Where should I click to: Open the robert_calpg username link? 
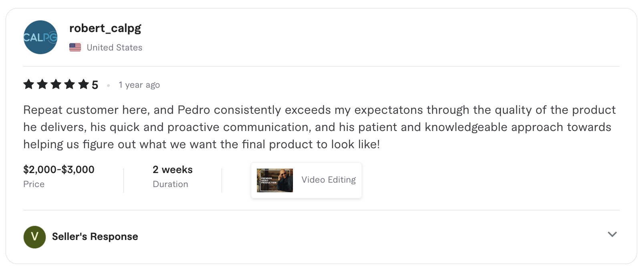click(105, 28)
